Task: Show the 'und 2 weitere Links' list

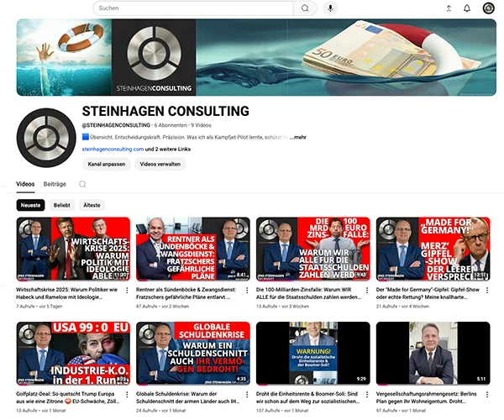Action: click(x=168, y=150)
